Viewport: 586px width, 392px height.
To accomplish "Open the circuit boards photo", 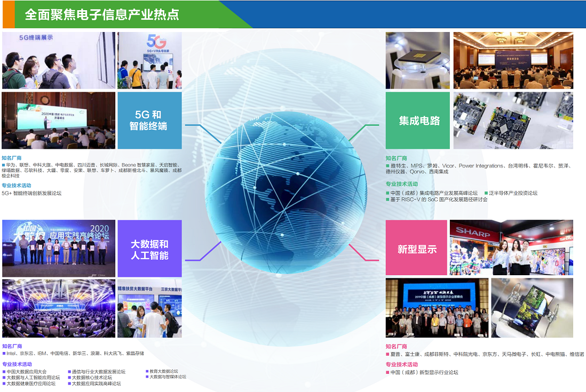I will 513,121.
